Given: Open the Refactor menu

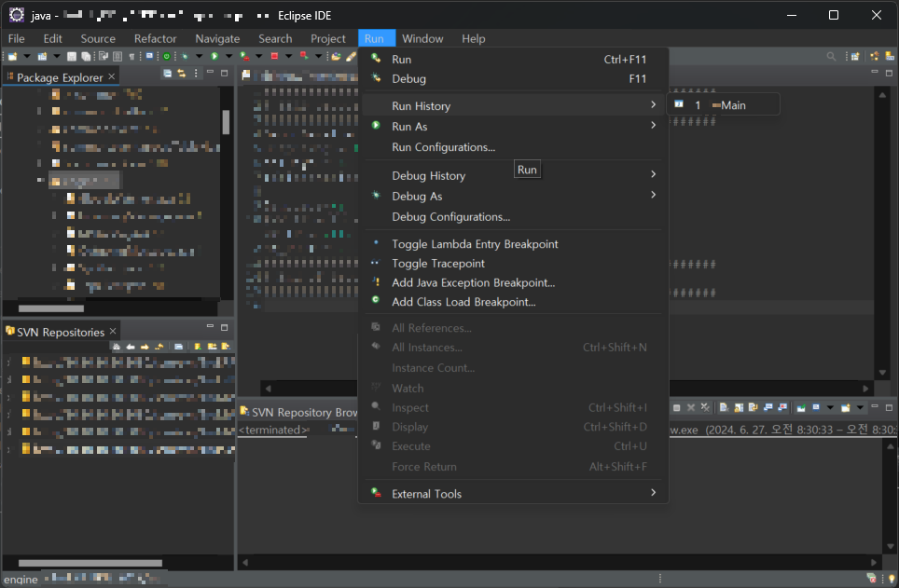Looking at the screenshot, I should [x=156, y=38].
